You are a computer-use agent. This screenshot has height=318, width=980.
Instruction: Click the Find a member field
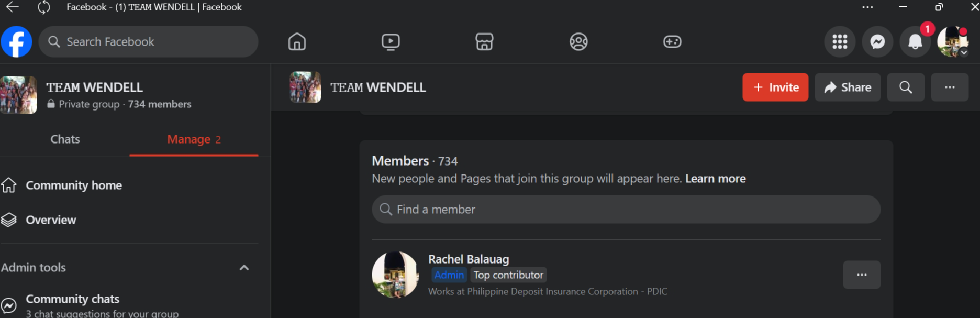tap(626, 210)
